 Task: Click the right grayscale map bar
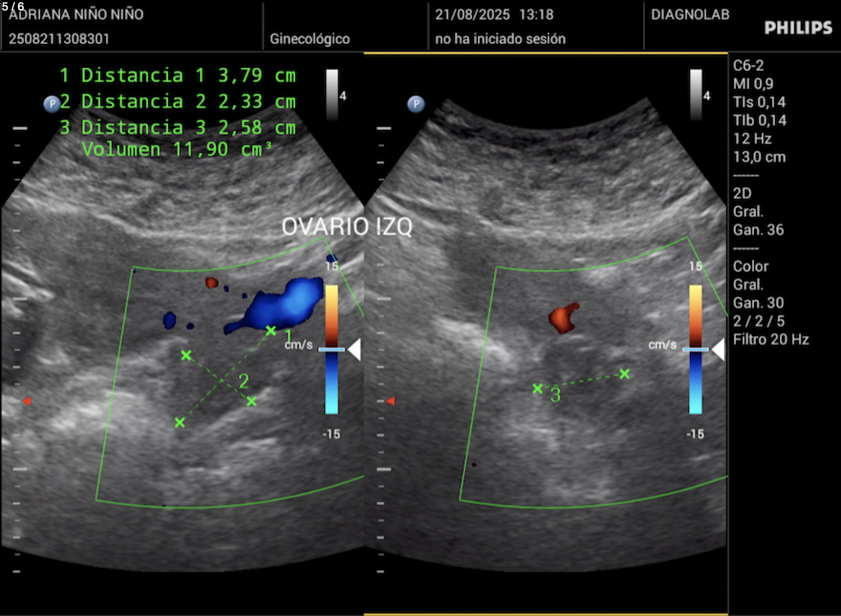click(x=696, y=94)
